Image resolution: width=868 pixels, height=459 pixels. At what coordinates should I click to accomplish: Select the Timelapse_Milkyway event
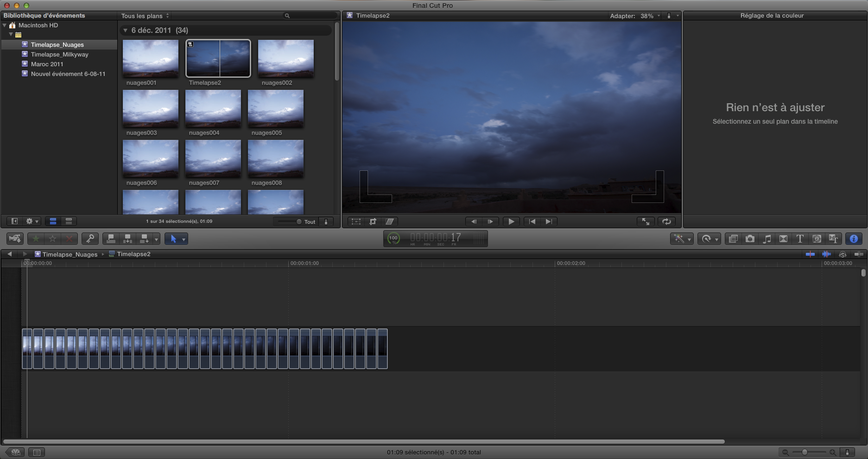tap(59, 55)
